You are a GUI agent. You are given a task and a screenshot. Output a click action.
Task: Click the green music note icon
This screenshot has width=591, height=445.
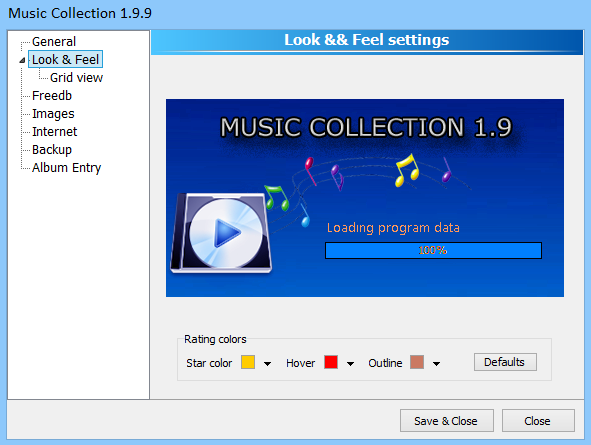(x=276, y=197)
